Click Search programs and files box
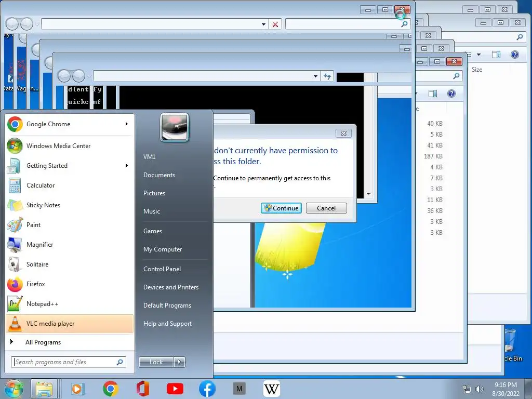This screenshot has height=399, width=532. [x=69, y=362]
